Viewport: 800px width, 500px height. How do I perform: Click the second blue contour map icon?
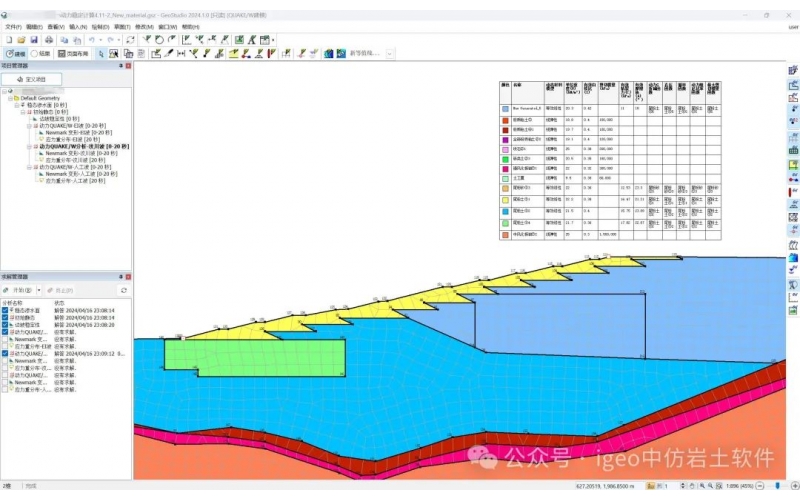[x=341, y=54]
